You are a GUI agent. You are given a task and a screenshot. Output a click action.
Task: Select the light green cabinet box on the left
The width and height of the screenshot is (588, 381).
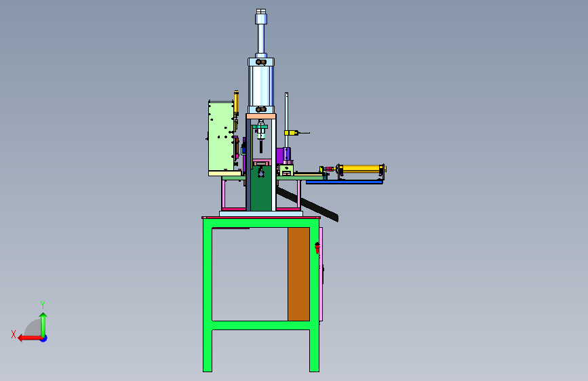tap(221, 136)
